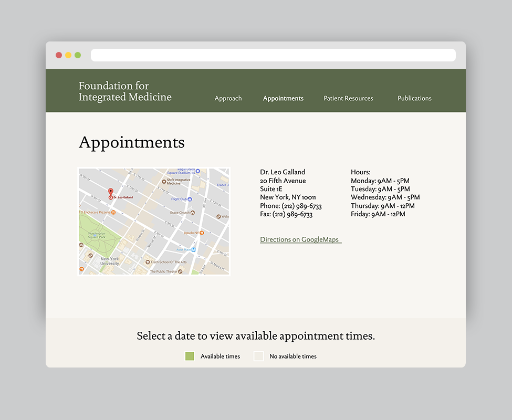Click the Friday: 9AM - 12PM hours line
The height and width of the screenshot is (420, 512).
point(378,214)
